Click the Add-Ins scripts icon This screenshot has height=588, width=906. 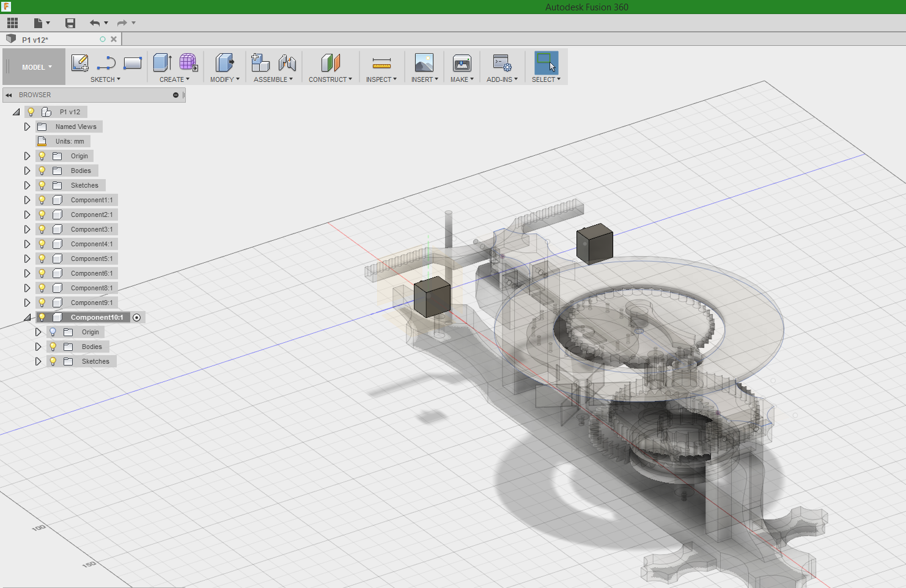click(502, 63)
